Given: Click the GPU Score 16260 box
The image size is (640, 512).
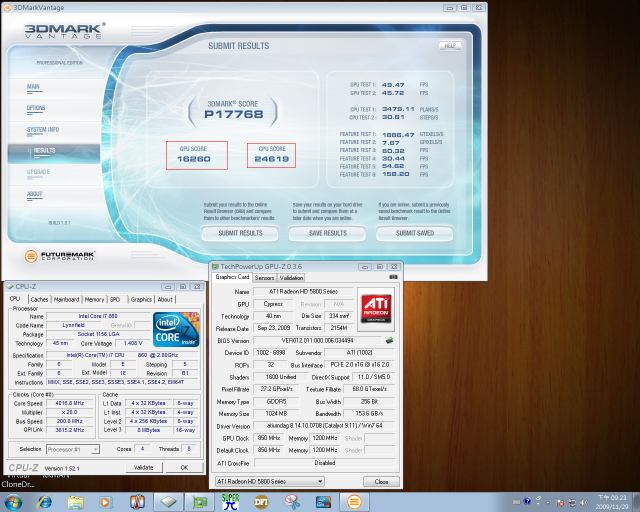Looking at the screenshot, I should tap(197, 155).
